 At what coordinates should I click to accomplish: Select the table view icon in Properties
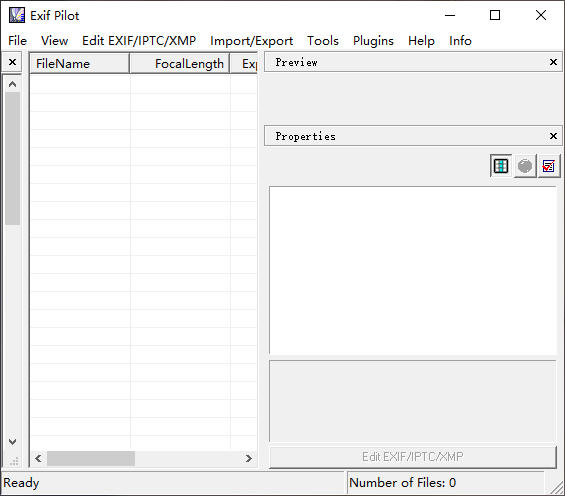click(x=501, y=166)
